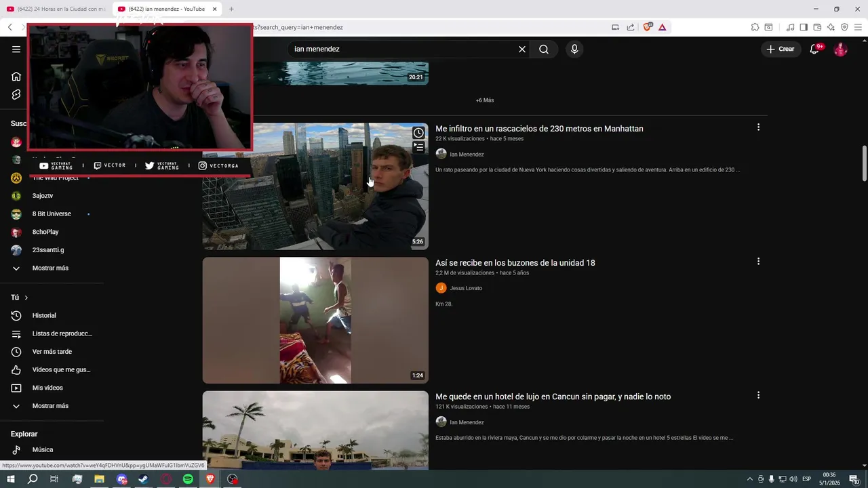Image resolution: width=868 pixels, height=488 pixels.
Task: Click the share page icon in address bar
Action: coord(631,27)
